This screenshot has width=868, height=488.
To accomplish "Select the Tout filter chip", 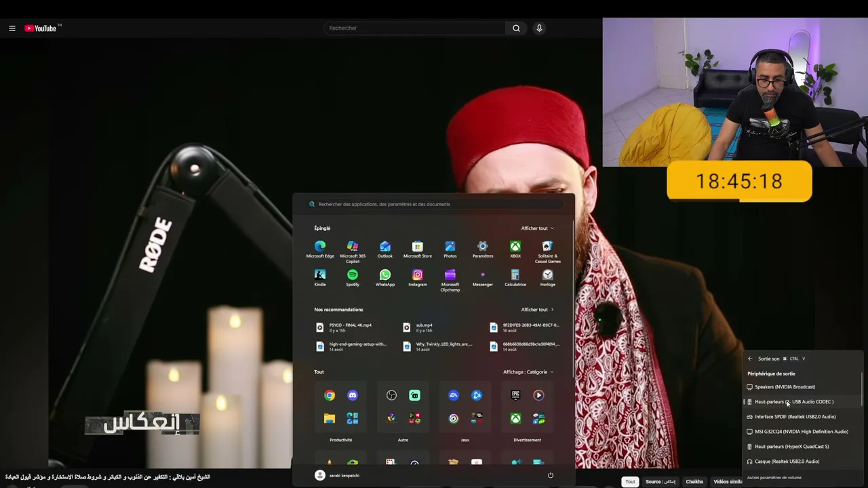I will click(630, 482).
